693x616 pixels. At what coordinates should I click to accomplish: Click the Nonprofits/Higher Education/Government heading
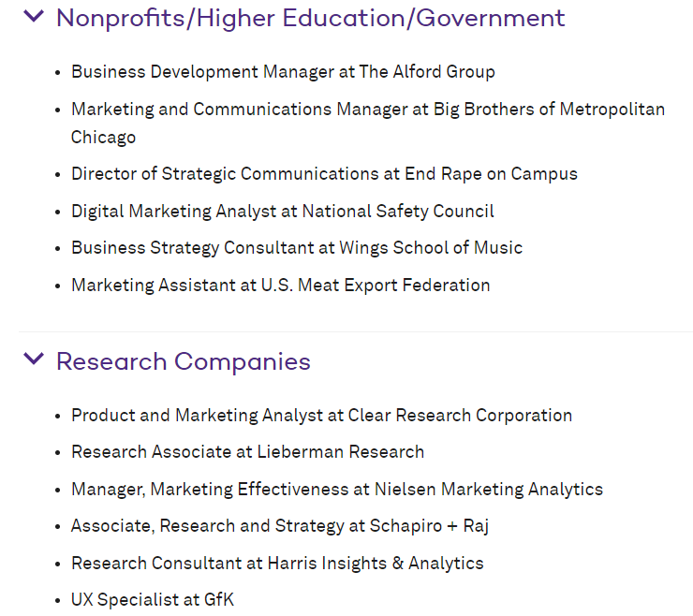click(x=310, y=18)
